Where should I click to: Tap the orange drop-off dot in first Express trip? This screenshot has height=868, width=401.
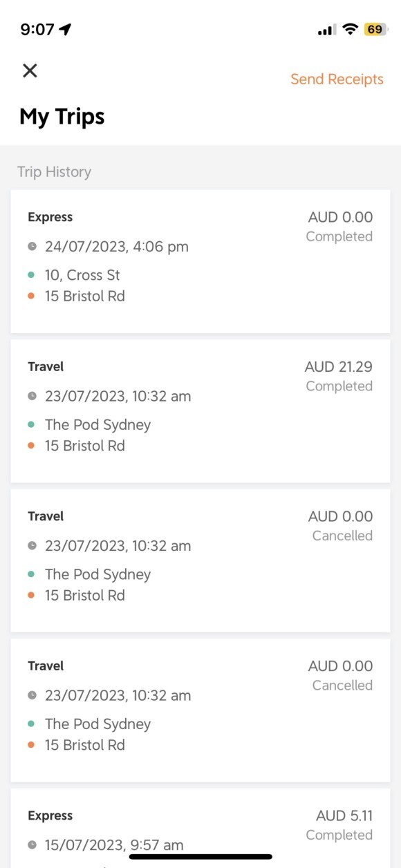pyautogui.click(x=31, y=296)
